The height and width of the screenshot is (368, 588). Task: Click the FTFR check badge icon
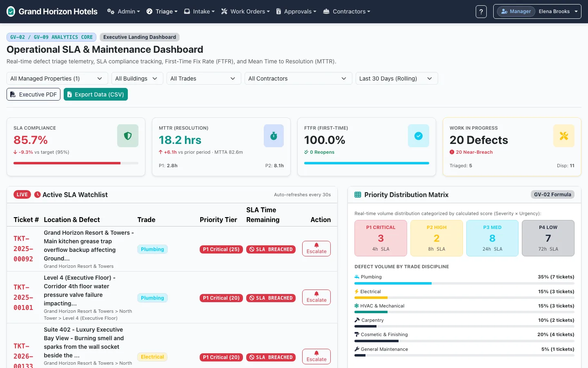coord(419,136)
